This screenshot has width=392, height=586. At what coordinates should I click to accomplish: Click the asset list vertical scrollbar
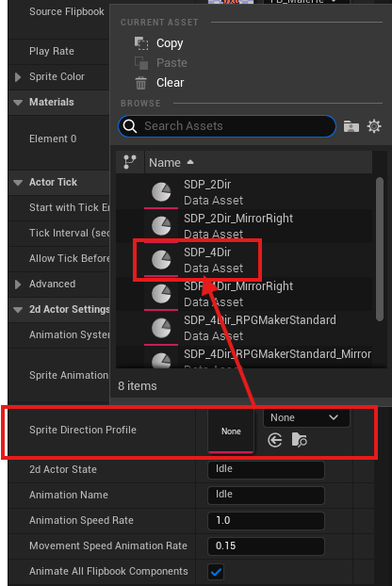click(380, 249)
